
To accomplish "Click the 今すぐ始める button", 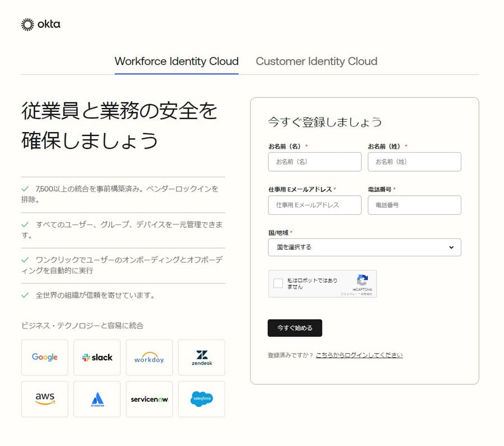I will tap(295, 328).
